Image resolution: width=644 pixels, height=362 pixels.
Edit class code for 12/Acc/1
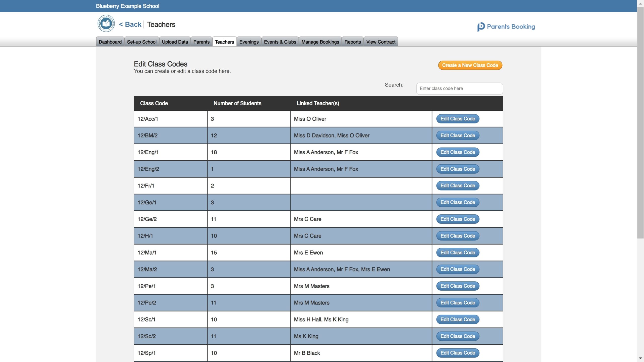pyautogui.click(x=458, y=119)
